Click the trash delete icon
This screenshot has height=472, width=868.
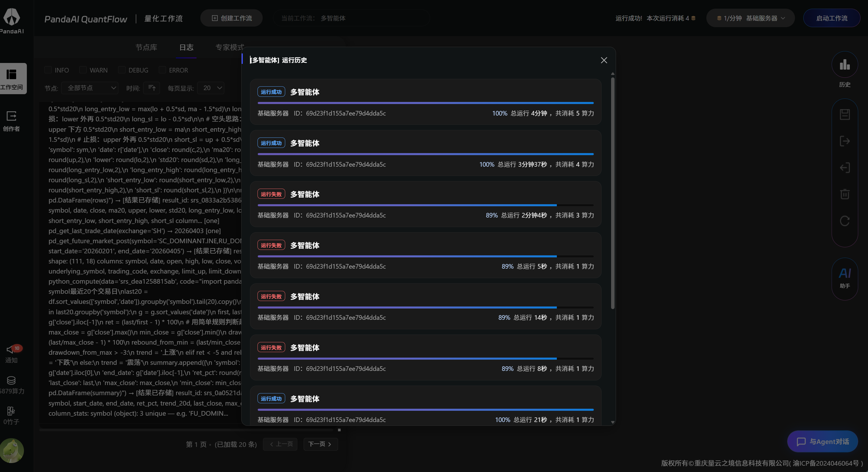[844, 194]
